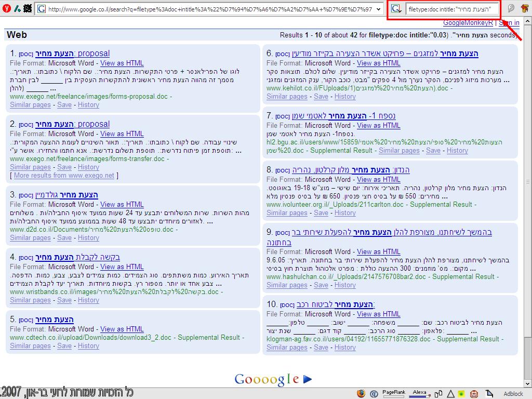
Task: Click the Alexa rank indicator bar
Action: (420, 394)
